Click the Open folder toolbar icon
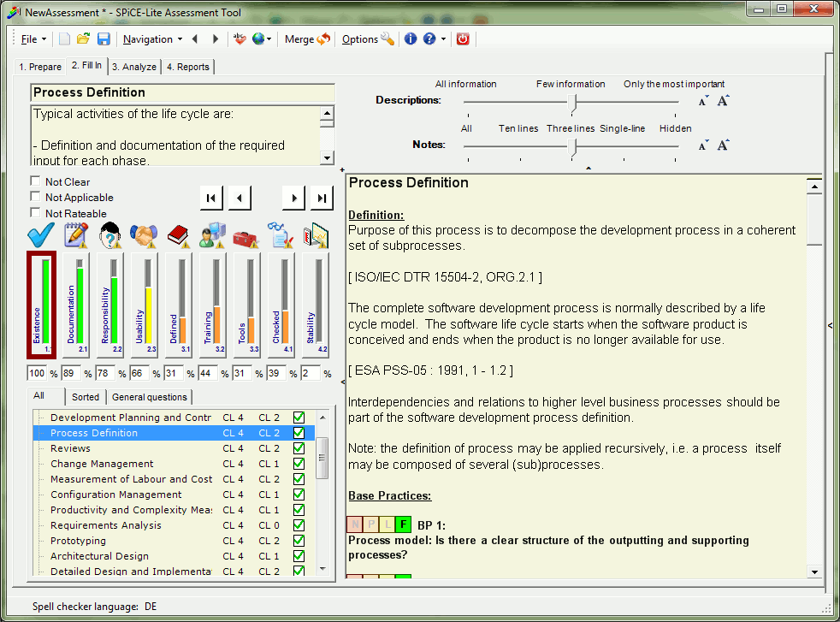Image resolution: width=840 pixels, height=622 pixels. tap(83, 39)
